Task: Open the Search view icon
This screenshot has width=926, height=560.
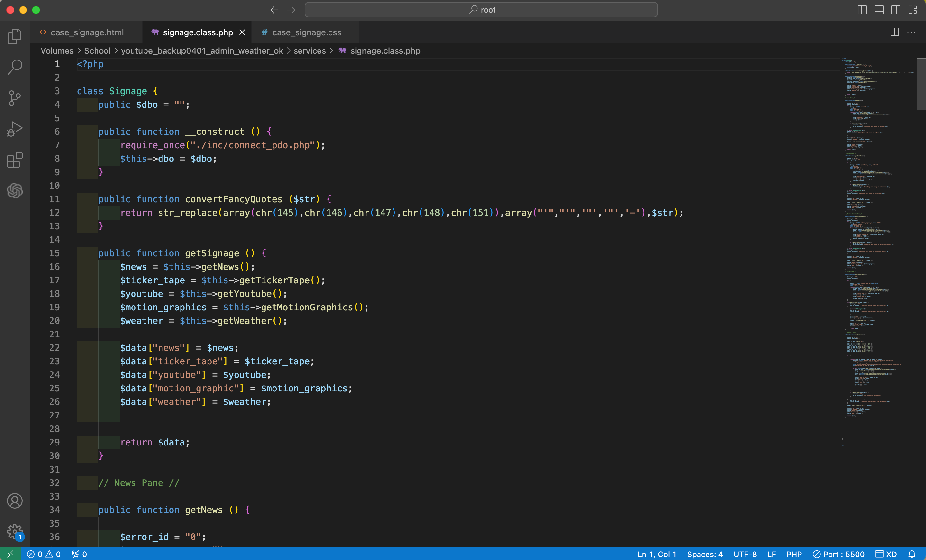Action: (15, 67)
